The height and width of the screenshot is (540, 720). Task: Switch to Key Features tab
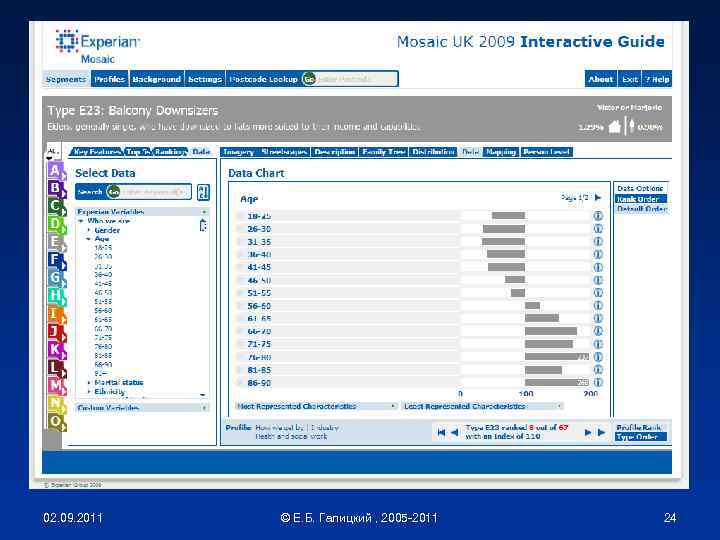click(96, 152)
